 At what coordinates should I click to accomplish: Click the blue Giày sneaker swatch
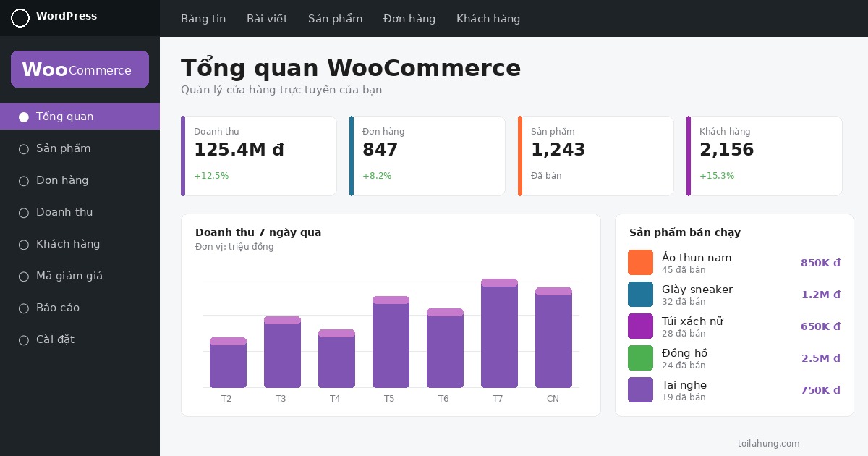point(640,294)
